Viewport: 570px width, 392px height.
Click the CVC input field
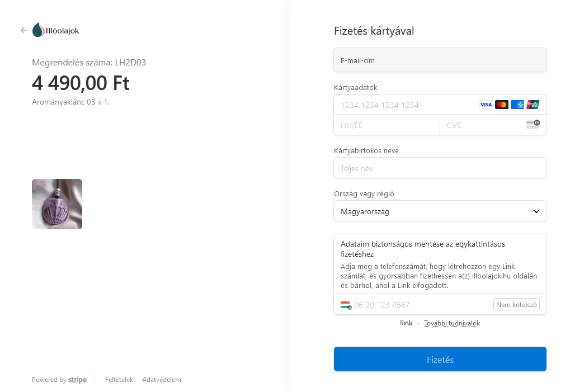point(481,125)
